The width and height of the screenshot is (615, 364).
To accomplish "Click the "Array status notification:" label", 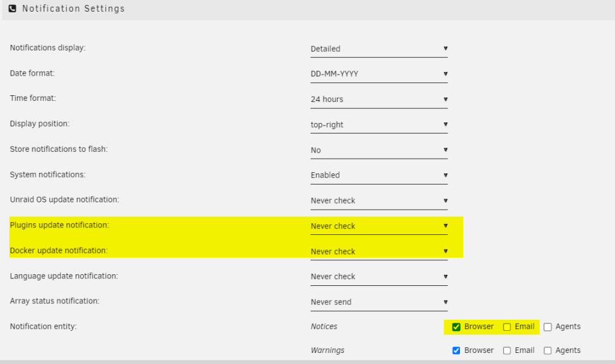I will point(55,301).
